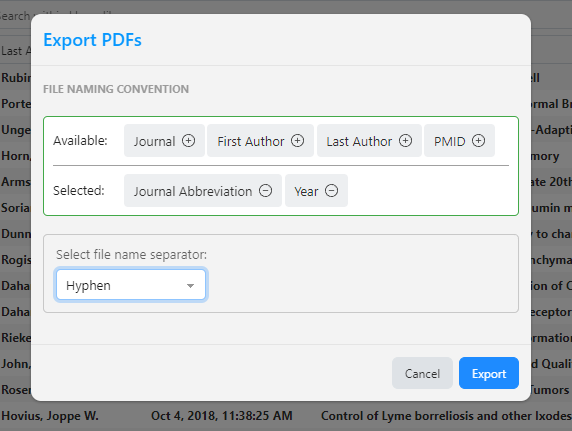Click the Export PDFs title

tap(92, 40)
